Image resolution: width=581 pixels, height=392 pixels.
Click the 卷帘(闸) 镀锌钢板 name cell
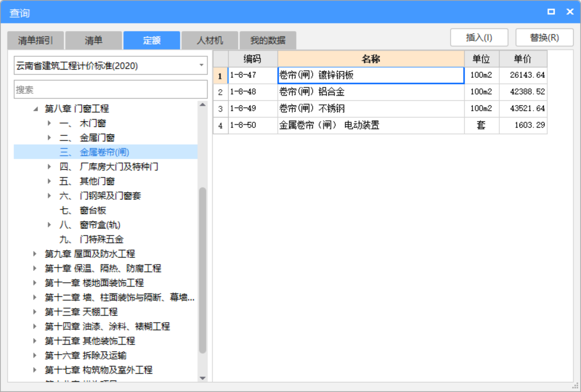pos(371,75)
